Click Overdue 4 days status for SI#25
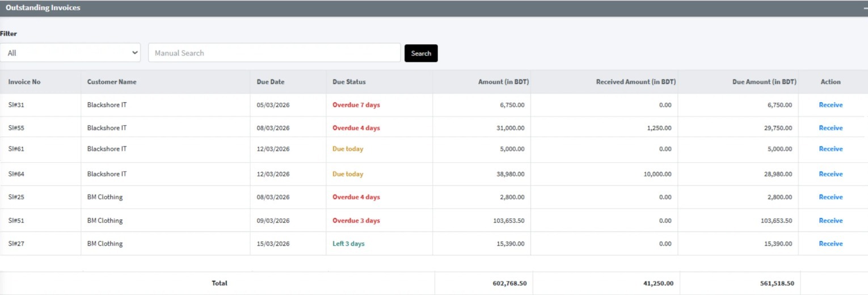Viewport: 868px width, 295px height. [x=356, y=197]
